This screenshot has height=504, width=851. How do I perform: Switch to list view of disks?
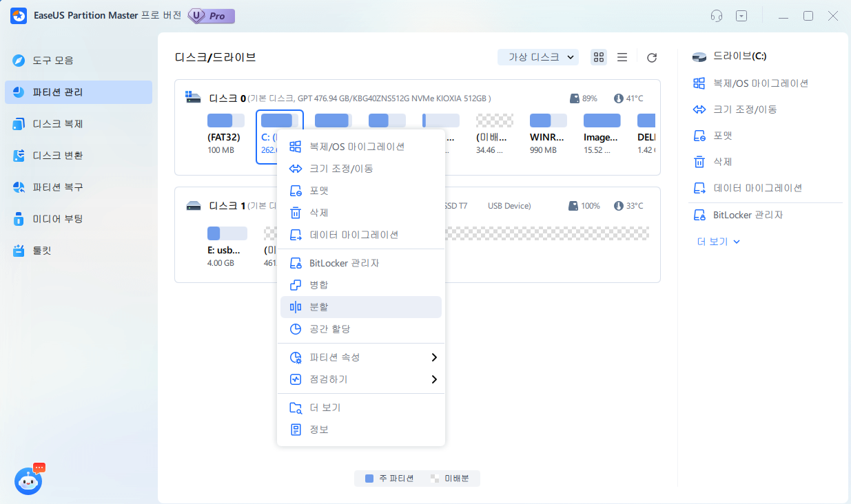[622, 57]
